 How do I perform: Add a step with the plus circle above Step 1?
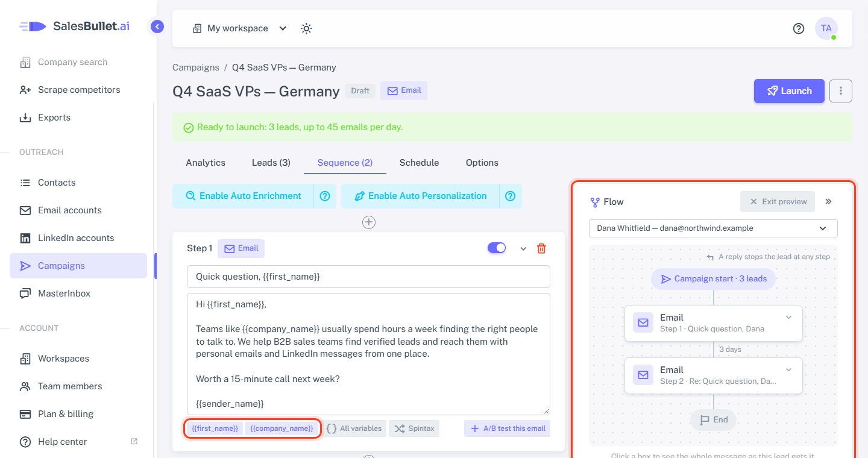[369, 222]
